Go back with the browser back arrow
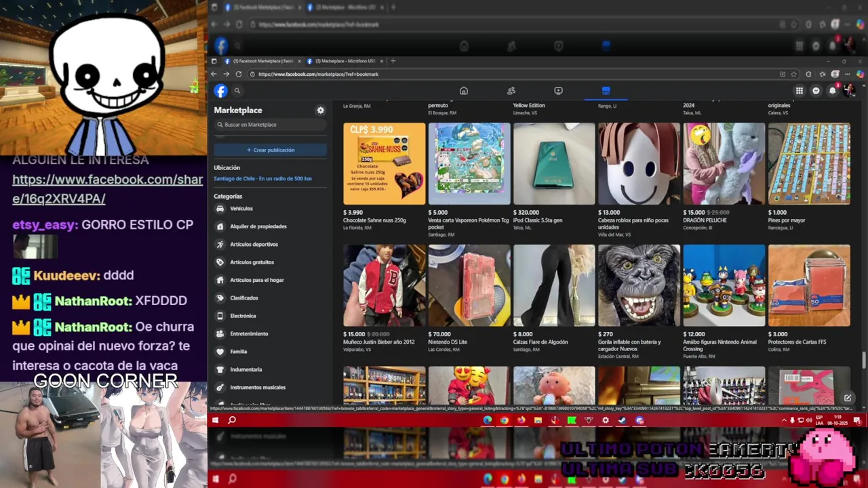Image resolution: width=868 pixels, height=488 pixels. point(214,74)
